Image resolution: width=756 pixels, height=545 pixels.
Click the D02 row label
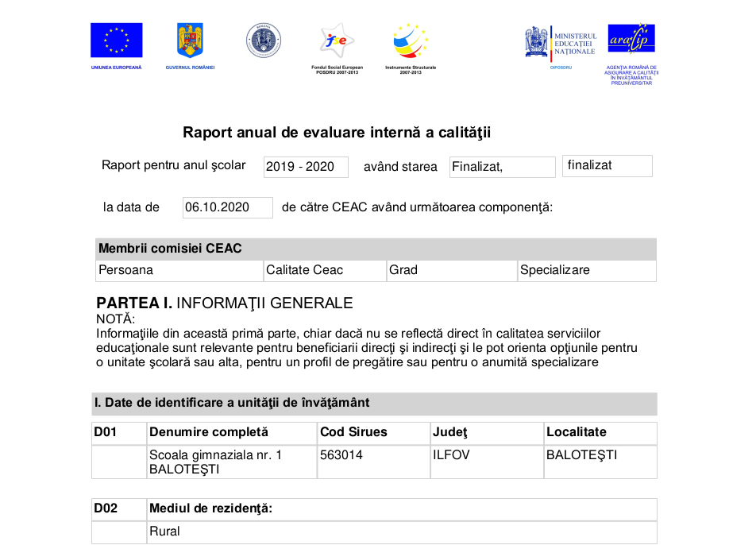pyautogui.click(x=119, y=509)
